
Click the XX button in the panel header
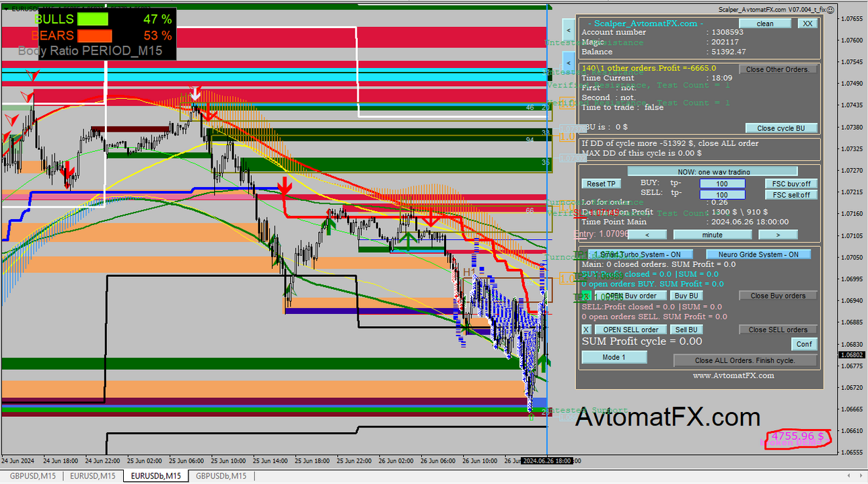click(807, 24)
